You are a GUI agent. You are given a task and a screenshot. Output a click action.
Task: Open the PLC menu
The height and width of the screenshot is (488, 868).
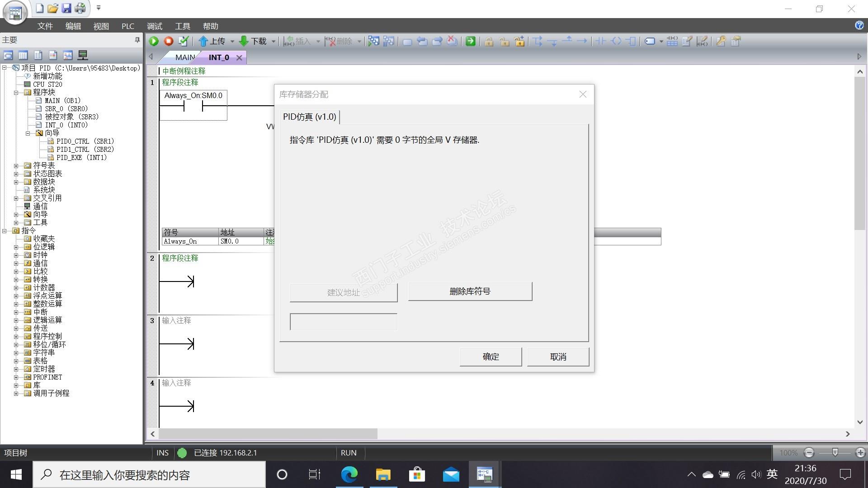[127, 26]
